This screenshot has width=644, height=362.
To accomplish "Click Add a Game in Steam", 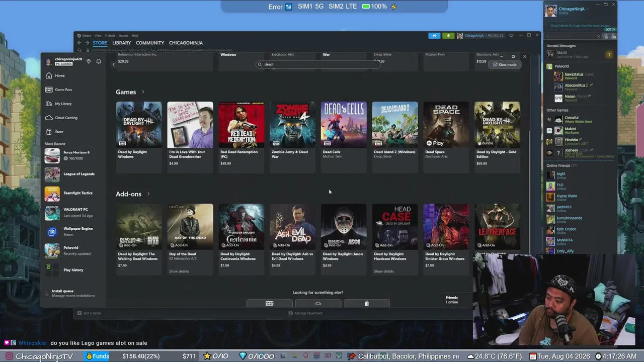I will pos(89,313).
